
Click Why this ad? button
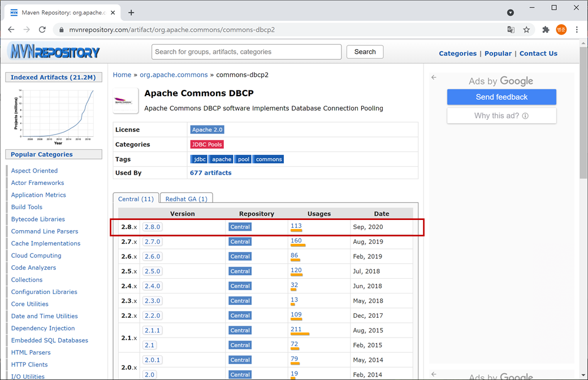(x=501, y=115)
